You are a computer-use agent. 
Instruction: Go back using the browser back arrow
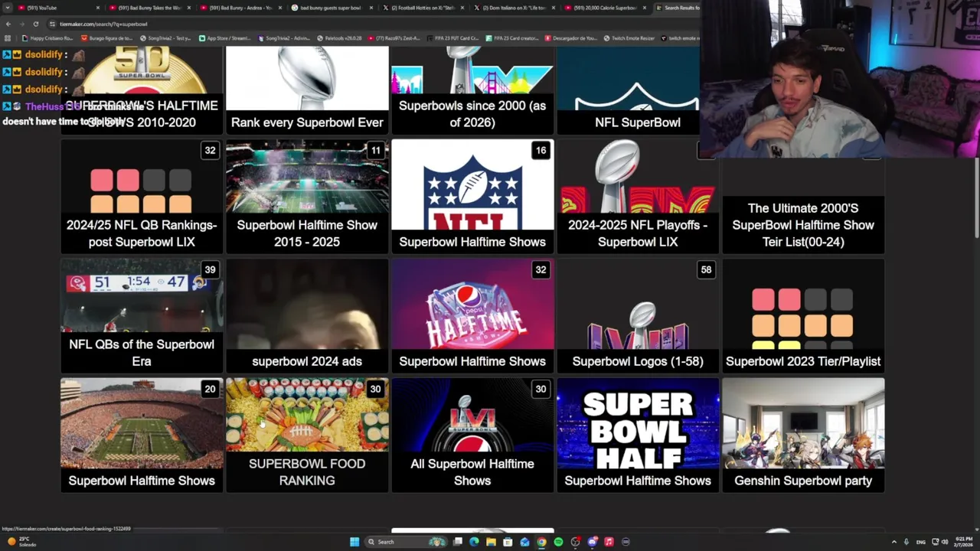pos(8,24)
